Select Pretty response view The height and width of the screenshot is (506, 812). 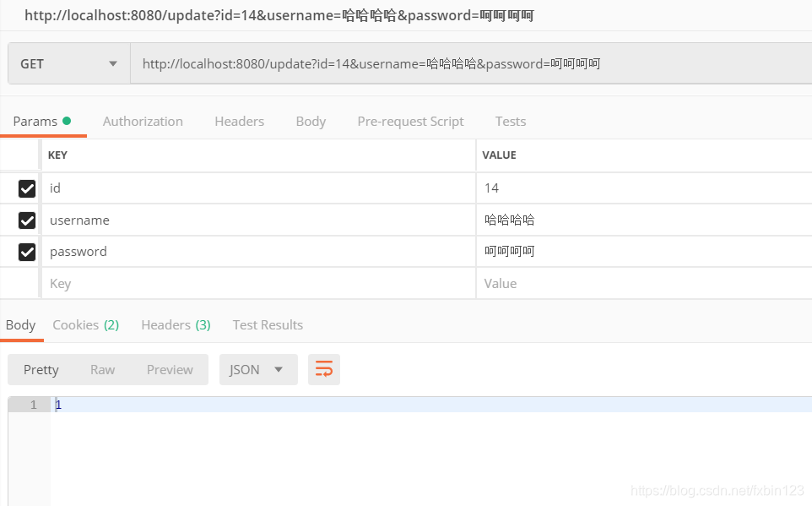pyautogui.click(x=41, y=370)
